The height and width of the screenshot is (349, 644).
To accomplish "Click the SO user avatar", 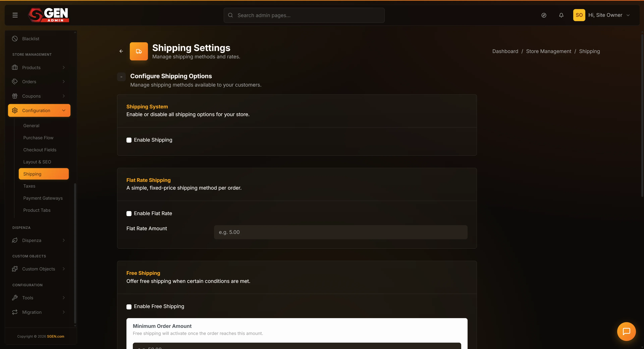I will [x=579, y=15].
